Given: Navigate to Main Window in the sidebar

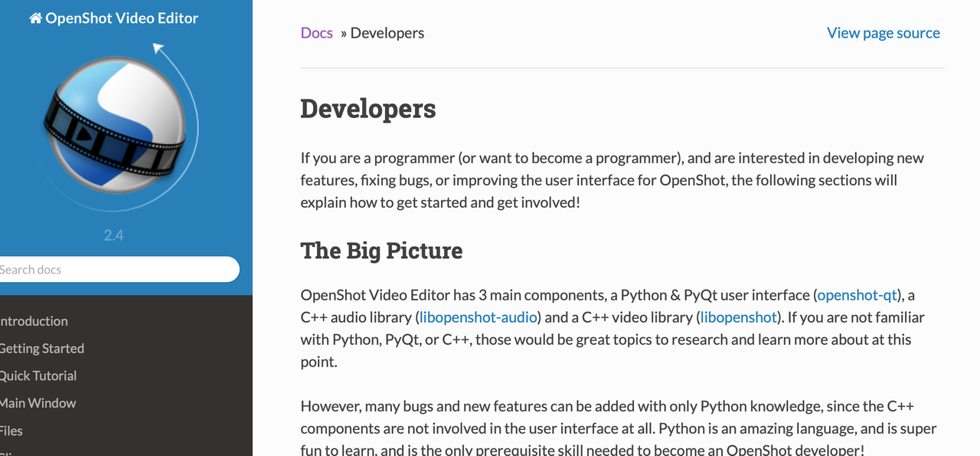Looking at the screenshot, I should coord(38,403).
